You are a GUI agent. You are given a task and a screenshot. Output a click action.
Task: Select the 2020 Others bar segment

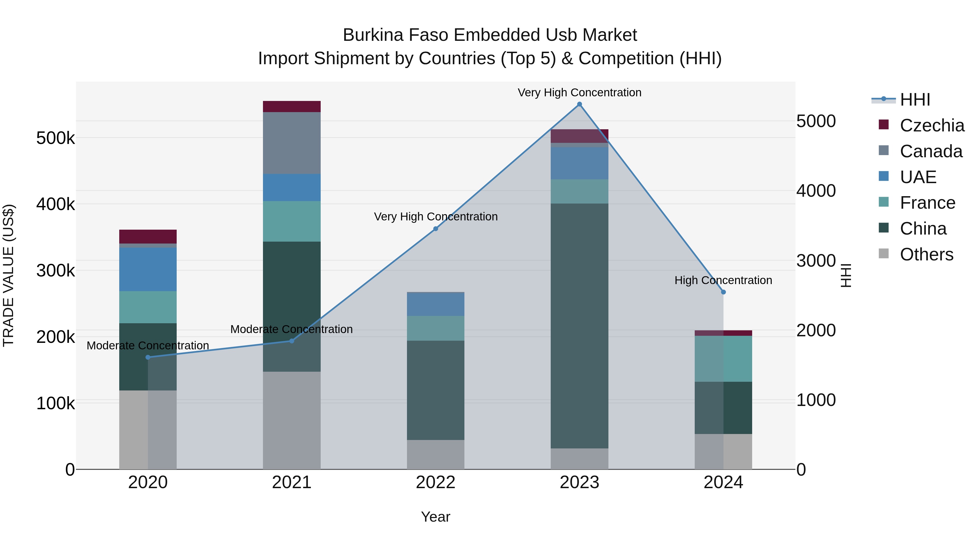click(148, 430)
